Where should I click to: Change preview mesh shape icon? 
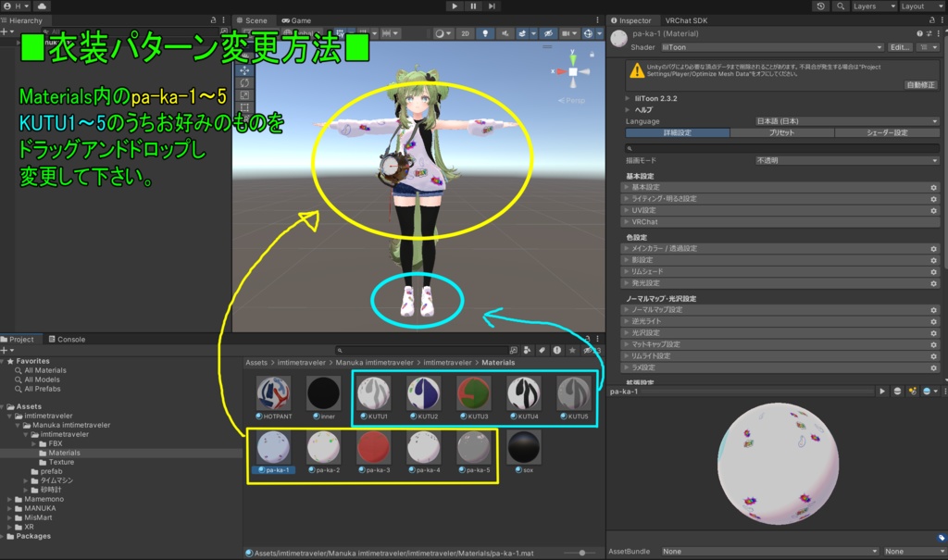coord(897,392)
